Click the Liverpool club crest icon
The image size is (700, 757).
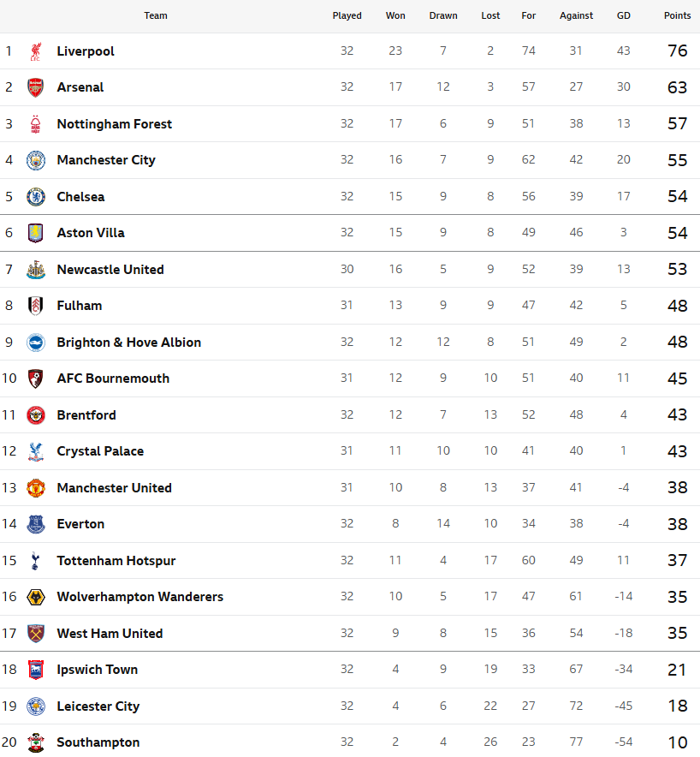click(x=36, y=51)
